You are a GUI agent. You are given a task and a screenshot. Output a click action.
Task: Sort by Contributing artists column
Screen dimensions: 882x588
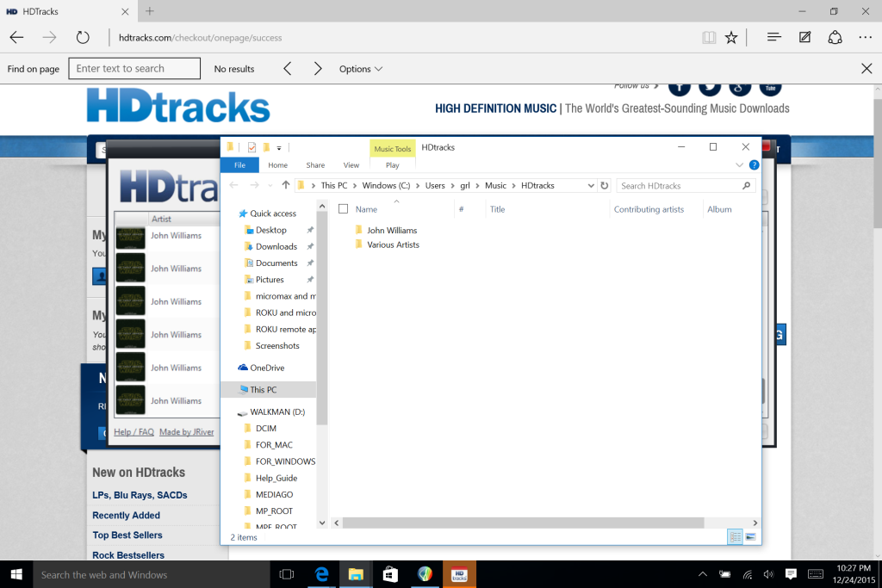tap(649, 209)
